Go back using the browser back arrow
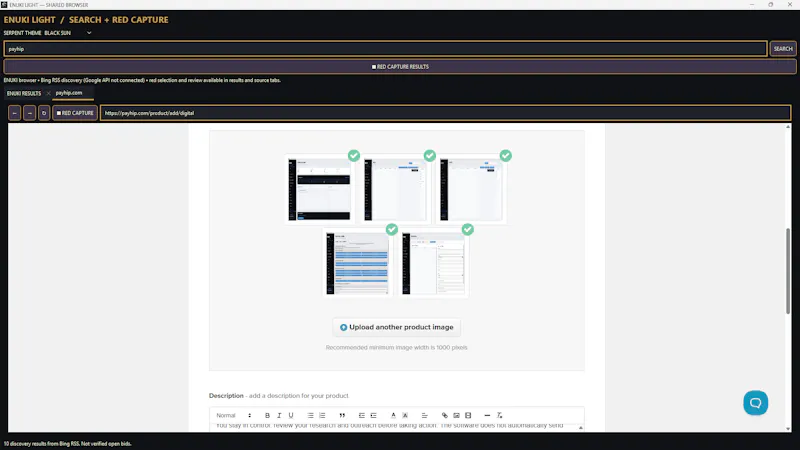 [15, 113]
